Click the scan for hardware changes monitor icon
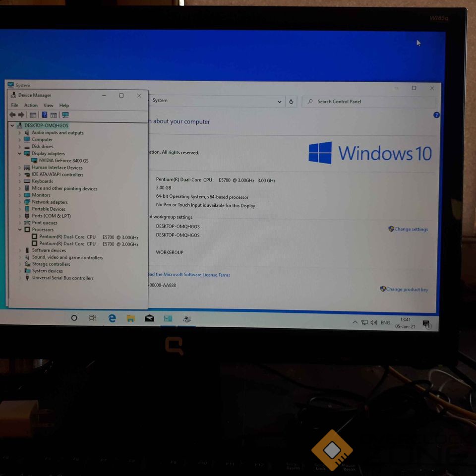476x476 pixels. [x=65, y=115]
